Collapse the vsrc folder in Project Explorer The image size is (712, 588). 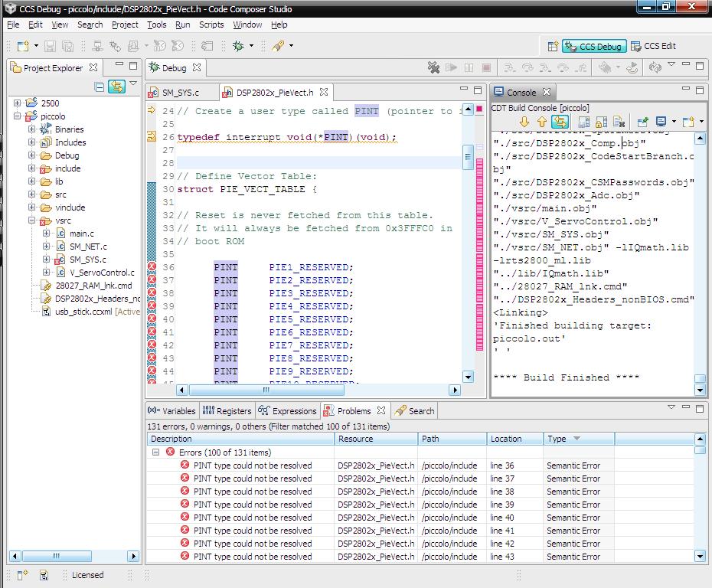[x=32, y=220]
